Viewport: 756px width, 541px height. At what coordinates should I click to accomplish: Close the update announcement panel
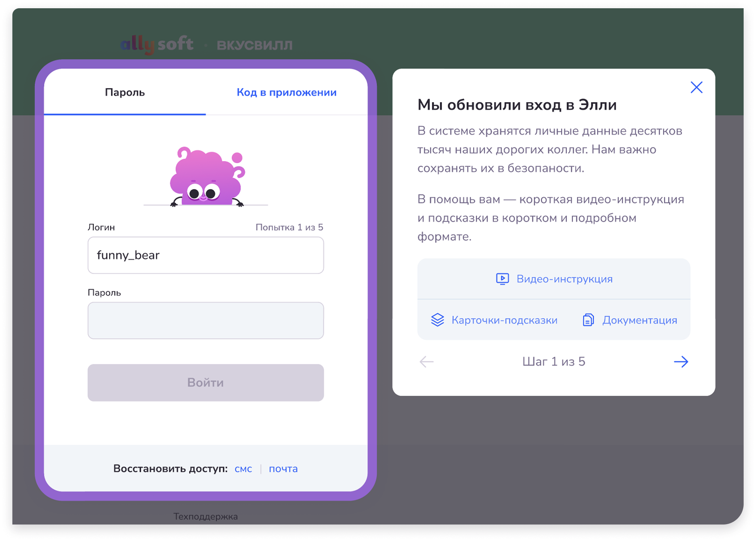[x=697, y=87]
